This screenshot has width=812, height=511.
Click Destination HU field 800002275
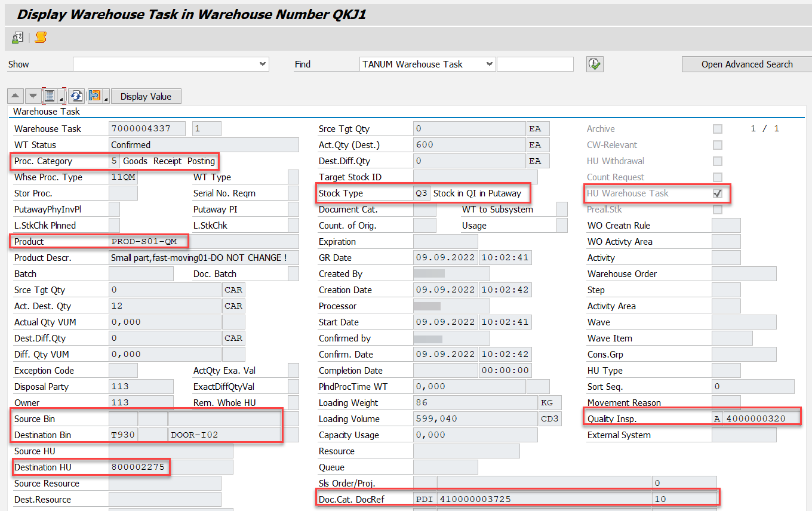point(171,467)
